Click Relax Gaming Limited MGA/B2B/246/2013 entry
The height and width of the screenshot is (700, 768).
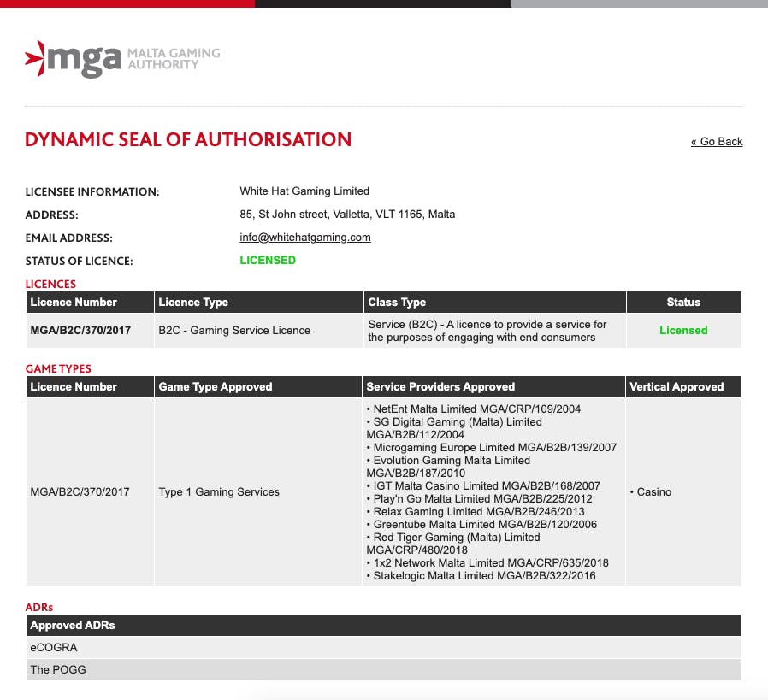point(476,511)
